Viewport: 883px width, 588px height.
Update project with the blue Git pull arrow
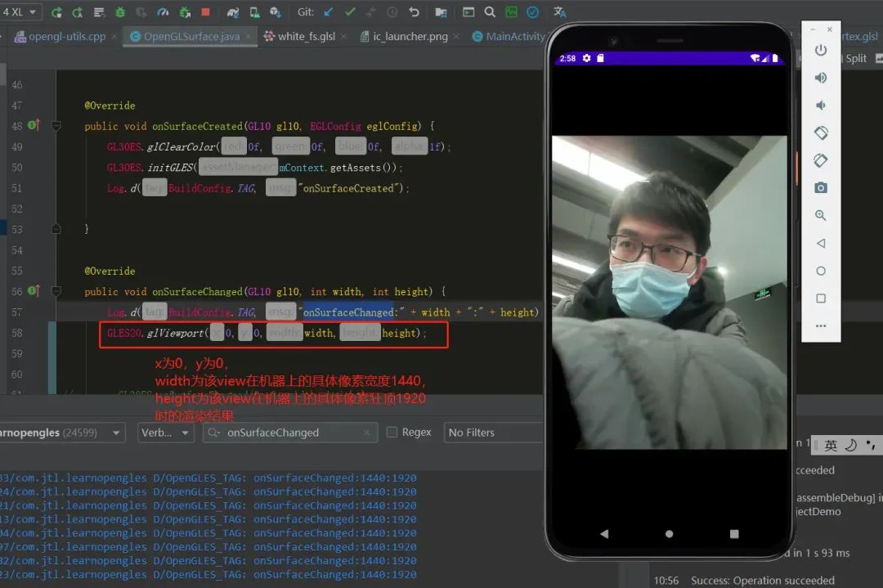pos(325,11)
